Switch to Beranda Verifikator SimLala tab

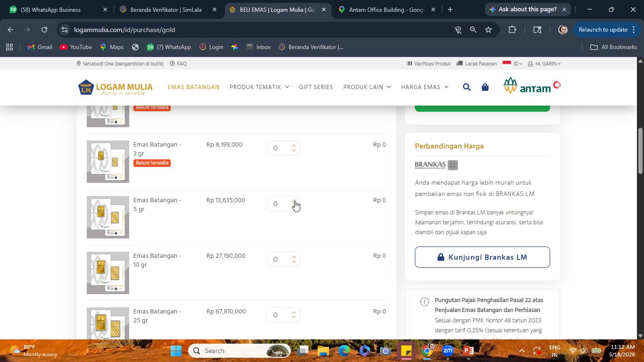coord(167,9)
